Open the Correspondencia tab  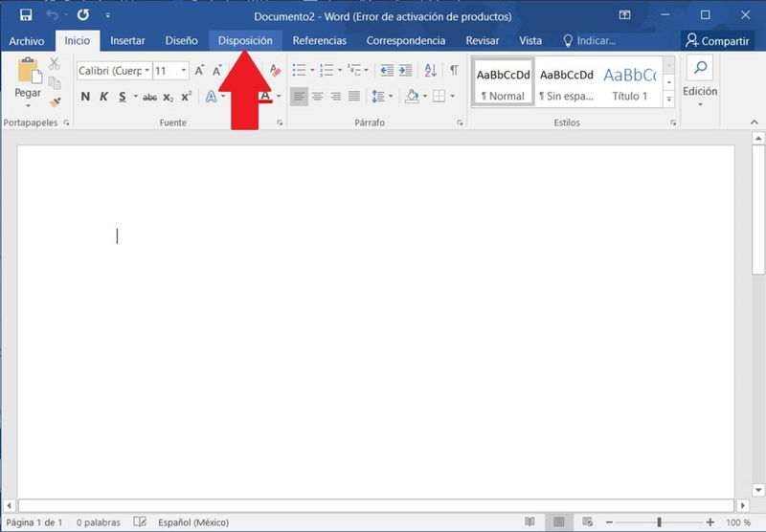click(406, 41)
